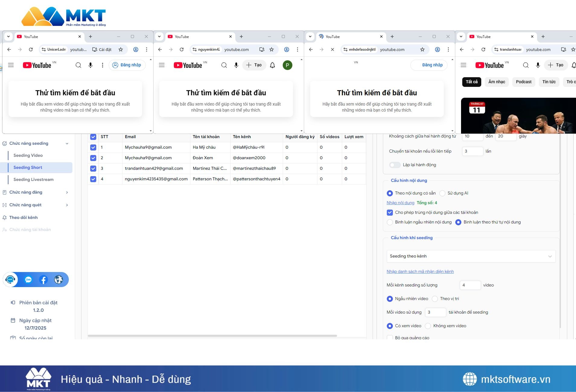This screenshot has width=576, height=392.
Task: Click the microphone voice search in first window
Action: click(x=91, y=65)
